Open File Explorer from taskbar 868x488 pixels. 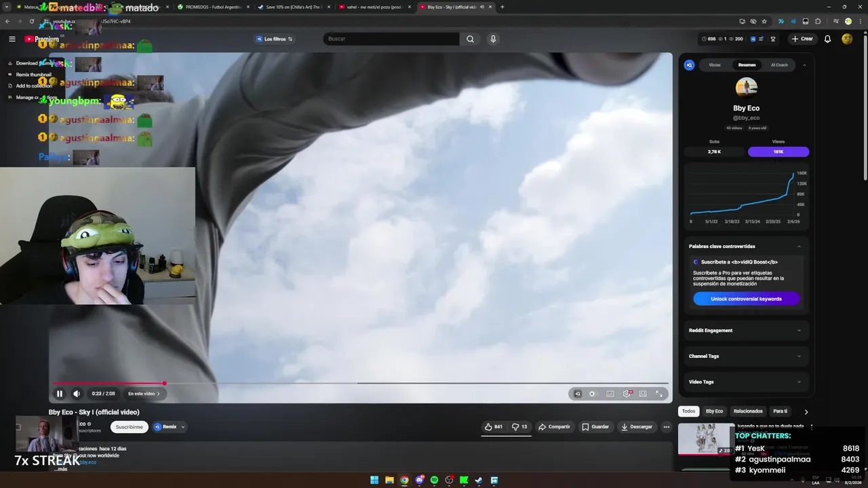coord(389,481)
